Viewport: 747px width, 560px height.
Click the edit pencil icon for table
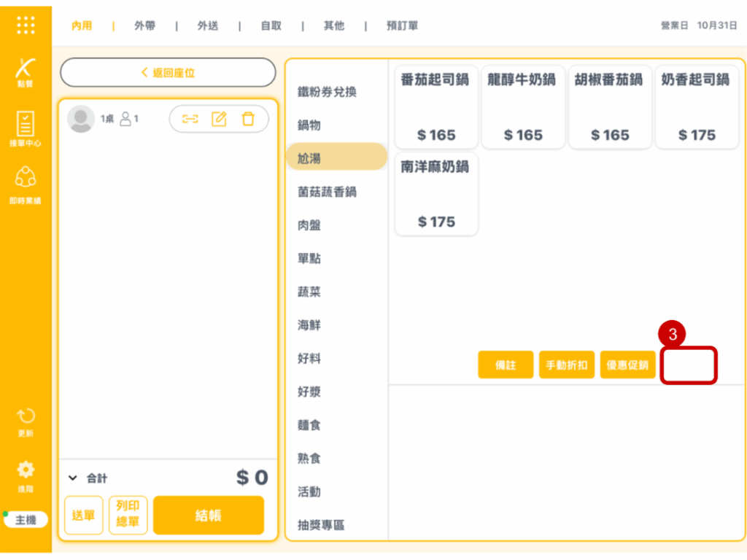pyautogui.click(x=219, y=119)
